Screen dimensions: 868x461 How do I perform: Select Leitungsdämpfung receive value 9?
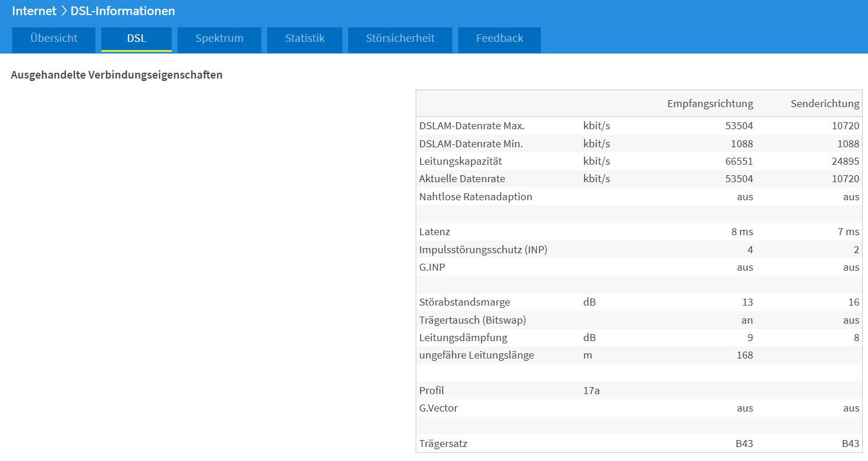(750, 338)
